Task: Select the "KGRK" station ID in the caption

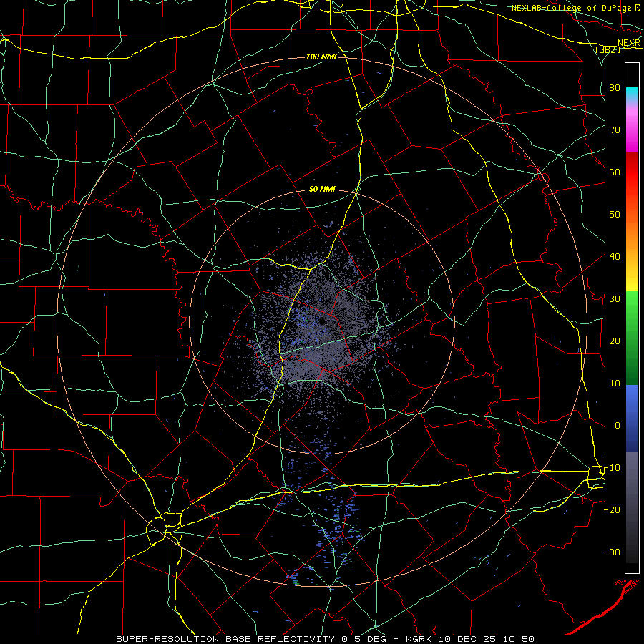Action: click(x=419, y=639)
